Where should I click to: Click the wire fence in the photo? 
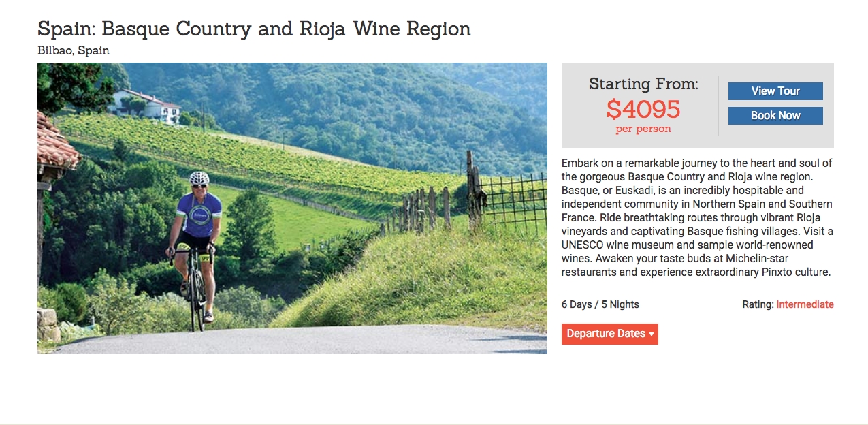pos(513,201)
